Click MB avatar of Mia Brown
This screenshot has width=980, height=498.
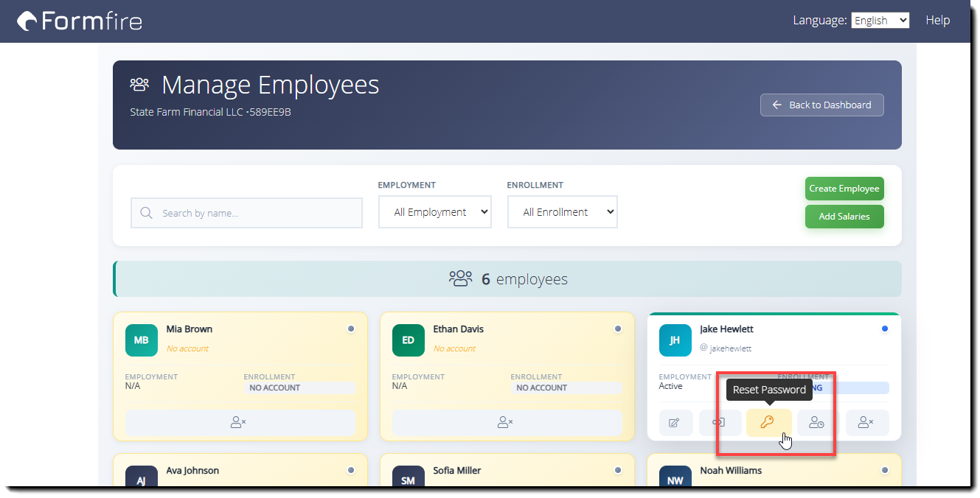[x=142, y=340]
